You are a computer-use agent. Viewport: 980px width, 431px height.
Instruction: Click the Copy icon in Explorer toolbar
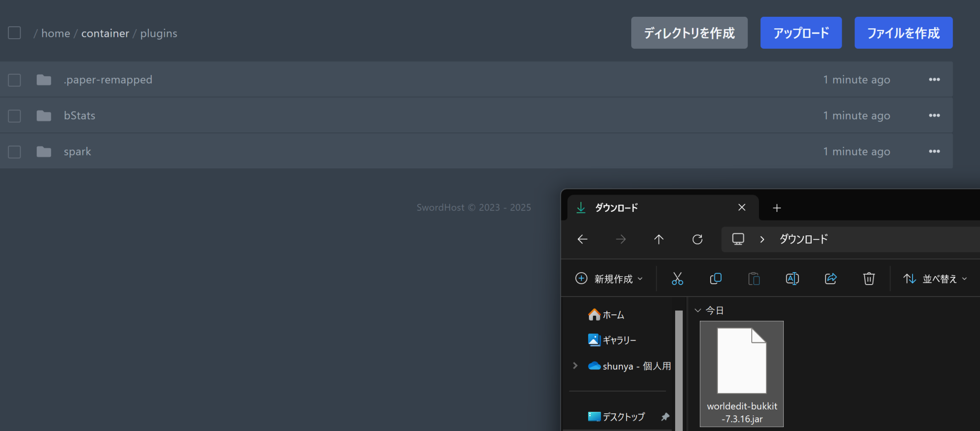[x=715, y=278]
